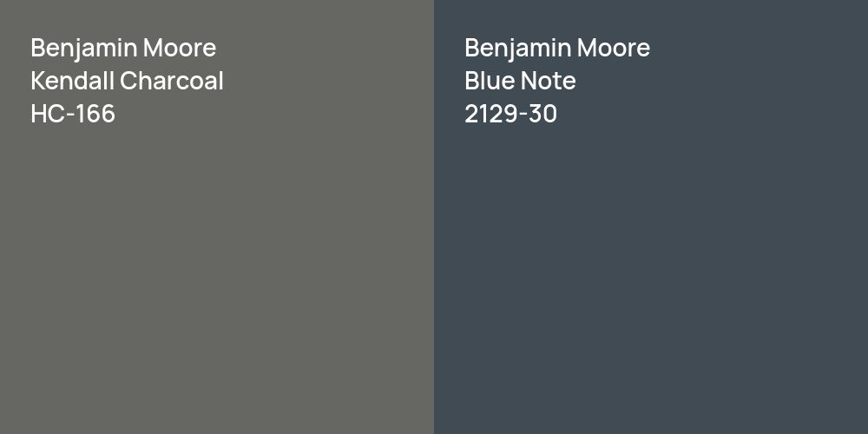Click the word Blue in the right swatch
The image size is (868, 434).
[x=489, y=81]
